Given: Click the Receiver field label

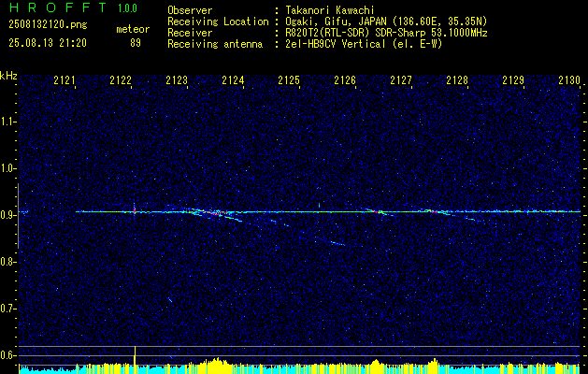Looking at the screenshot, I should tap(190, 33).
